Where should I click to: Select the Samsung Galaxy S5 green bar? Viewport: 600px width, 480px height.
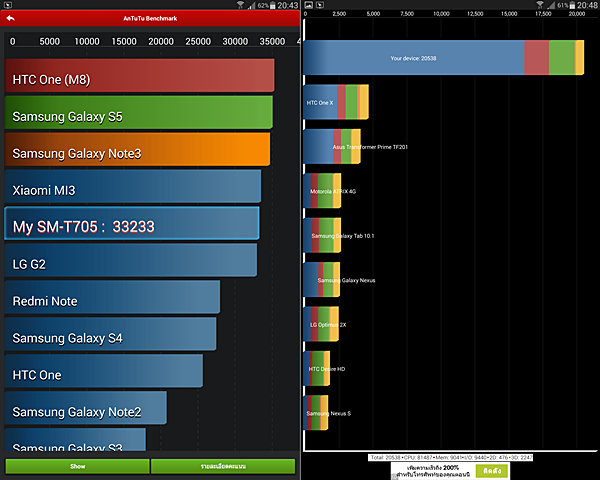click(x=138, y=116)
